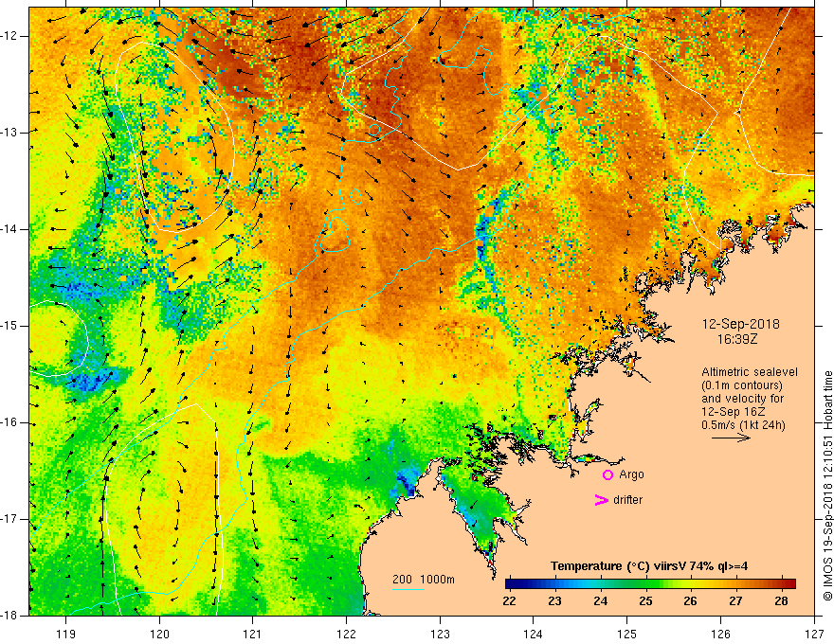834x644 pixels.
Task: Click the colorbar tick label '26'
Action: 690,601
